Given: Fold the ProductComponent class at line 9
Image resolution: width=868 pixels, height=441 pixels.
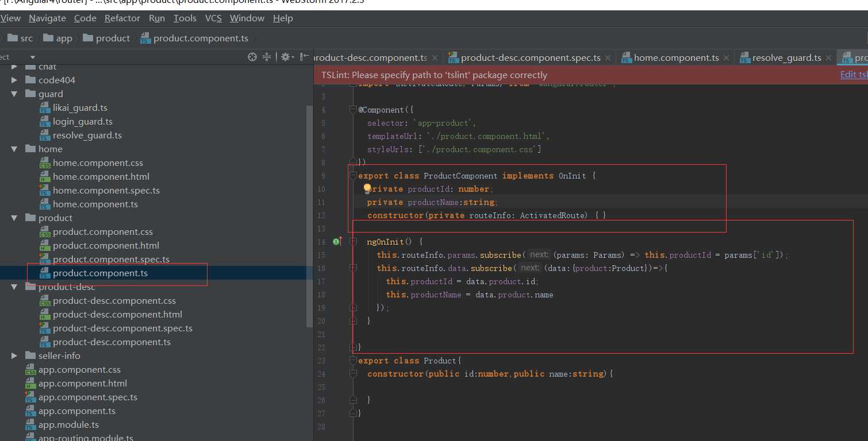Looking at the screenshot, I should [354, 175].
